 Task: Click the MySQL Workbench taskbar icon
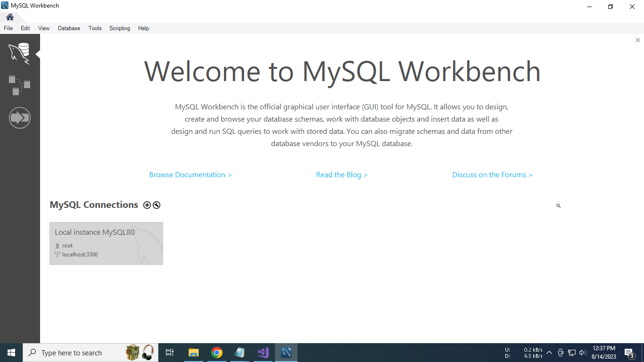(x=286, y=353)
